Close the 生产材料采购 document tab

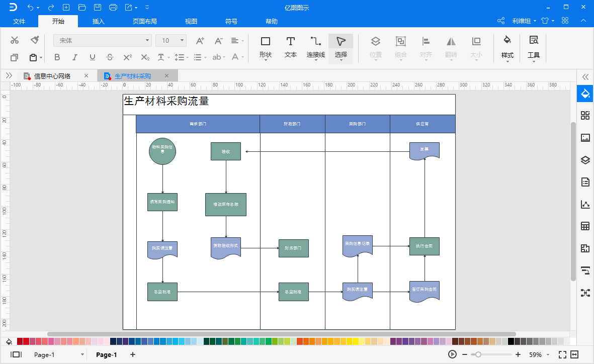(x=166, y=76)
